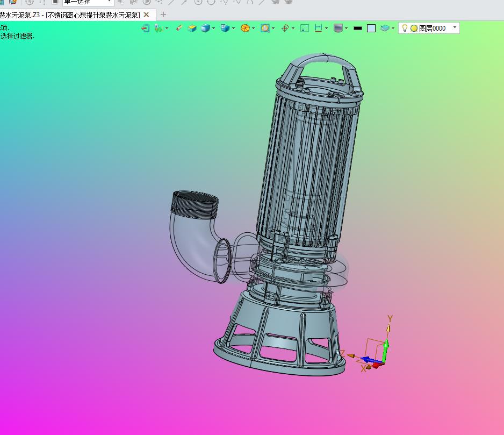Expand the shaded cube display mode dropdown
This screenshot has height=435, width=504.
(213, 28)
